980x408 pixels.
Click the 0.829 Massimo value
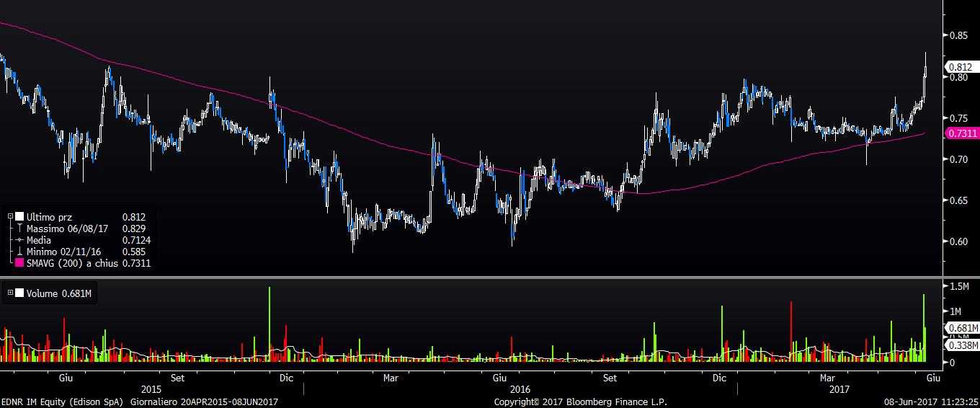[x=134, y=229]
